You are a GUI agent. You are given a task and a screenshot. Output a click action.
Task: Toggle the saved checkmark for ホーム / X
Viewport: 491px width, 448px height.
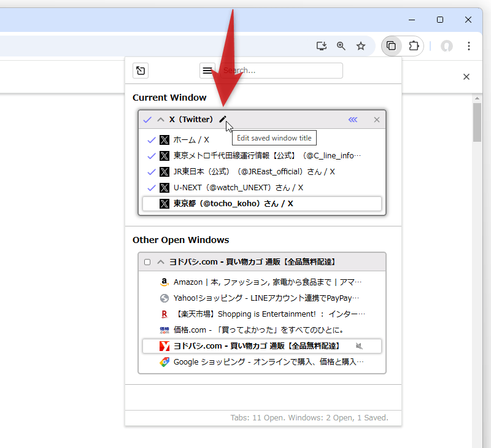click(152, 140)
